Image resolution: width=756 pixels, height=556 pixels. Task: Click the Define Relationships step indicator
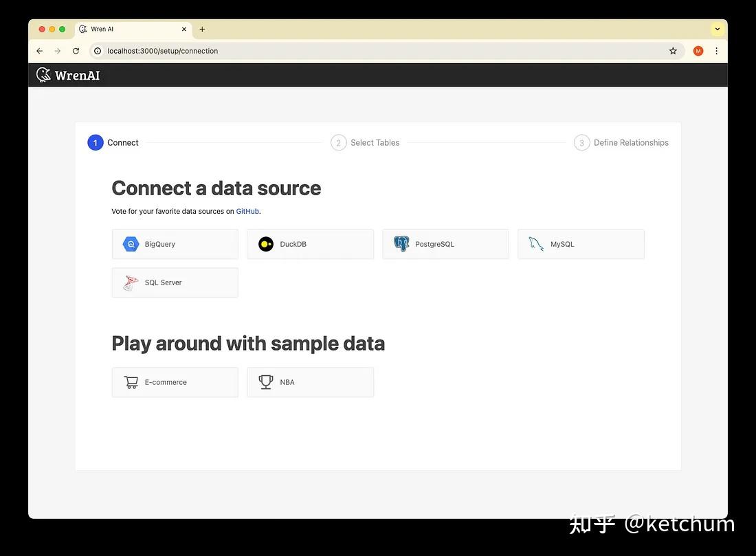(621, 142)
